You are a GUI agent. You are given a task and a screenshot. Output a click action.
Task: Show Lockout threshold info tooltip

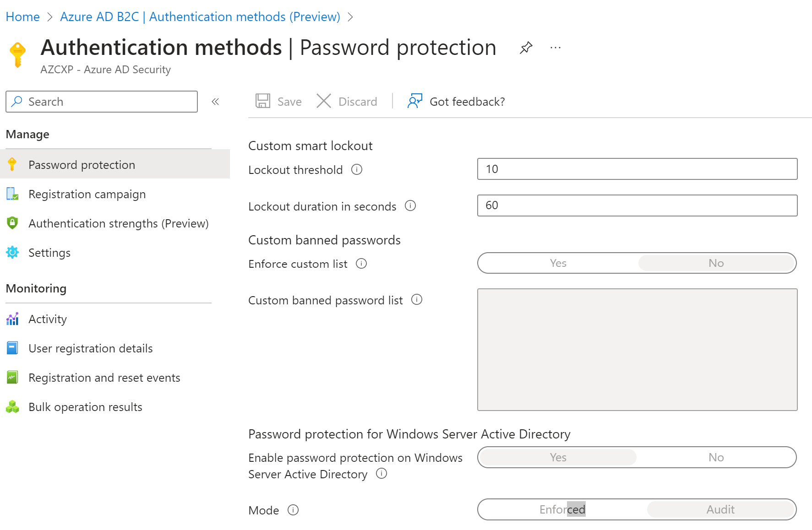[357, 169]
